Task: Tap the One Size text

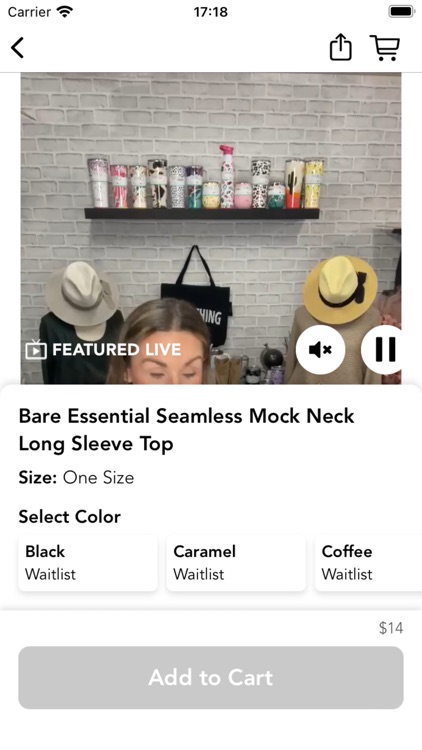Action: click(x=99, y=477)
